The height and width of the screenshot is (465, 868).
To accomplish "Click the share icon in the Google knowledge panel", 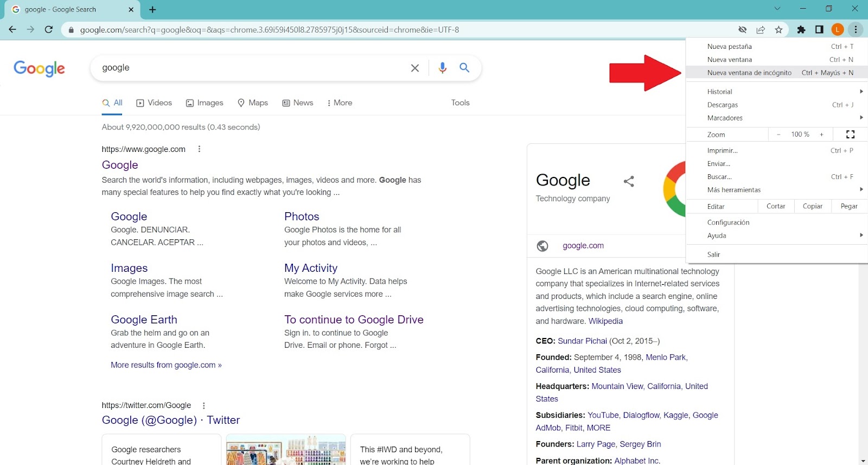I will click(629, 181).
